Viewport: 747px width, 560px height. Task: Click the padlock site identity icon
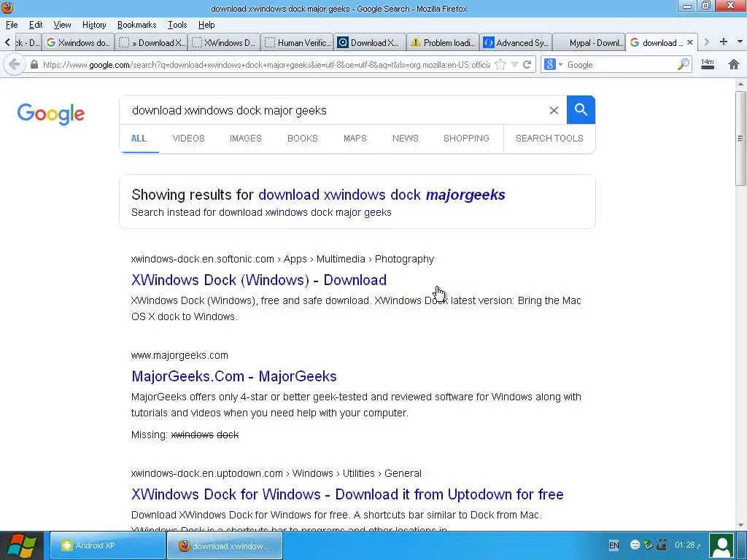tap(34, 64)
